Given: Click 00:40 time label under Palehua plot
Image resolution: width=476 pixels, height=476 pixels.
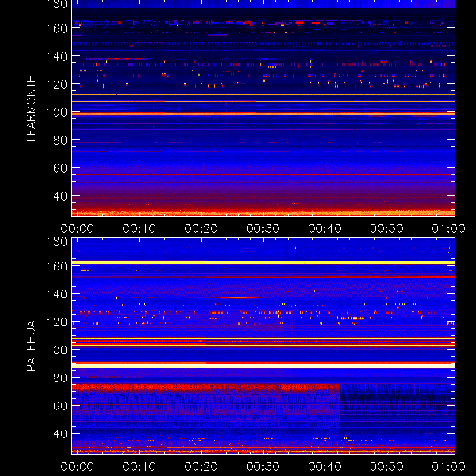Looking at the screenshot, I should click(325, 466).
